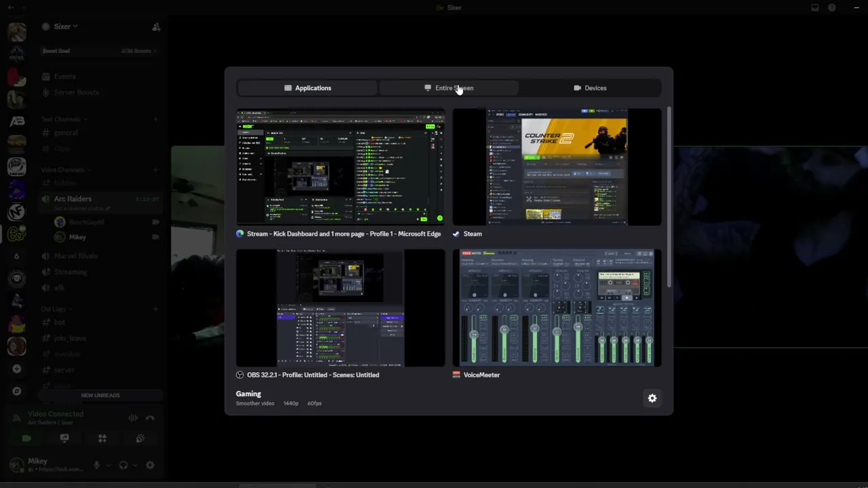This screenshot has height=488, width=868.
Task: Deafen using the headphones button
Action: point(123,465)
